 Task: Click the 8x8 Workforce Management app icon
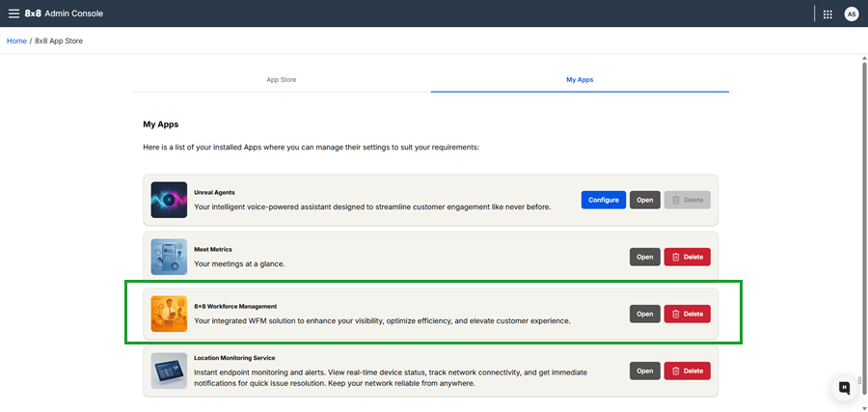point(169,314)
